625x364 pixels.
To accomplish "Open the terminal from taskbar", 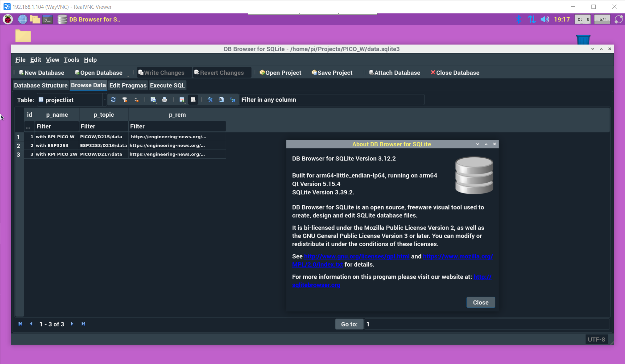I will click(48, 19).
